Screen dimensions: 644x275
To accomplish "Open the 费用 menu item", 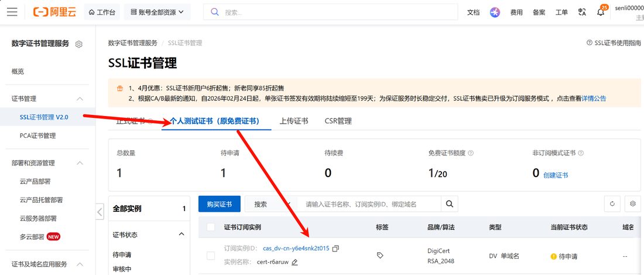I will pyautogui.click(x=516, y=12).
